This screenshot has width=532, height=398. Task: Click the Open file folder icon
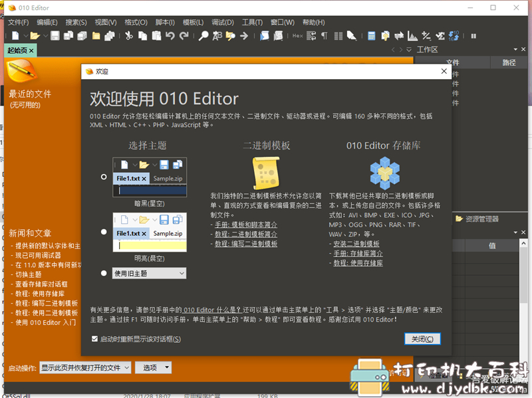tap(35, 36)
